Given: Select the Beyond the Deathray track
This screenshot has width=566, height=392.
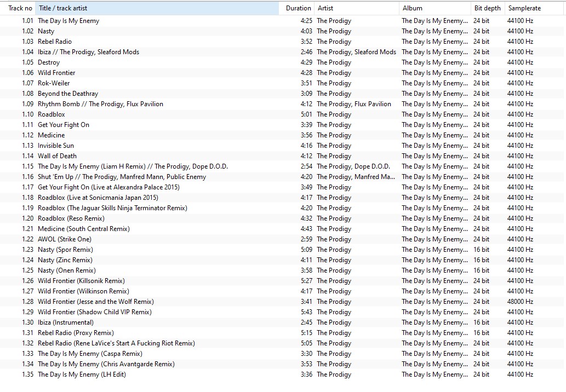Looking at the screenshot, I should click(68, 94).
